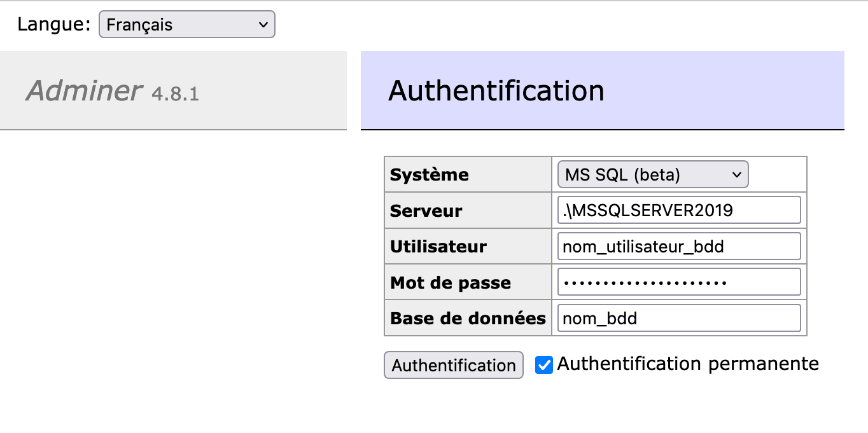Viewport: 868px width, 433px height.
Task: Click the Système row label
Action: click(x=430, y=175)
